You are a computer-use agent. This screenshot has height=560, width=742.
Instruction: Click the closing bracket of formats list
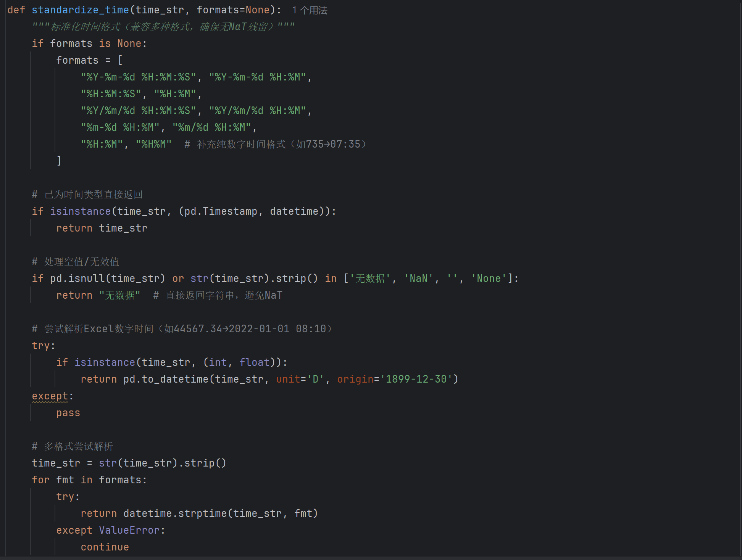(59, 161)
